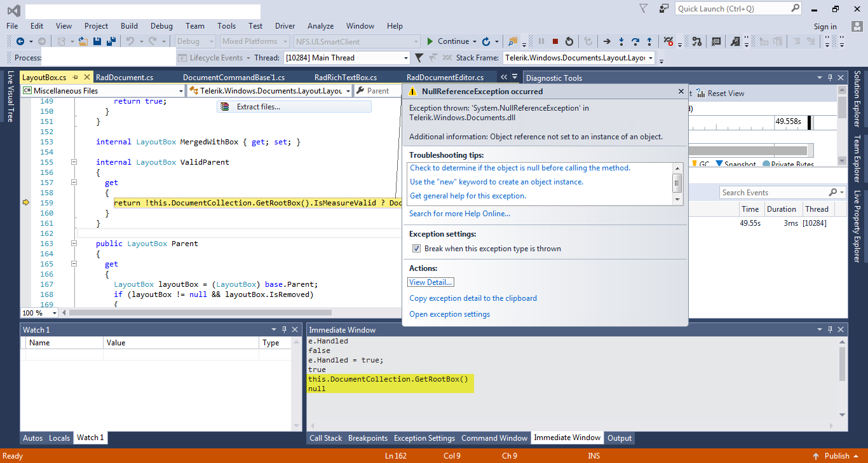This screenshot has width=868, height=463.
Task: Open the editor zoom 100 % dropdown
Action: click(55, 313)
